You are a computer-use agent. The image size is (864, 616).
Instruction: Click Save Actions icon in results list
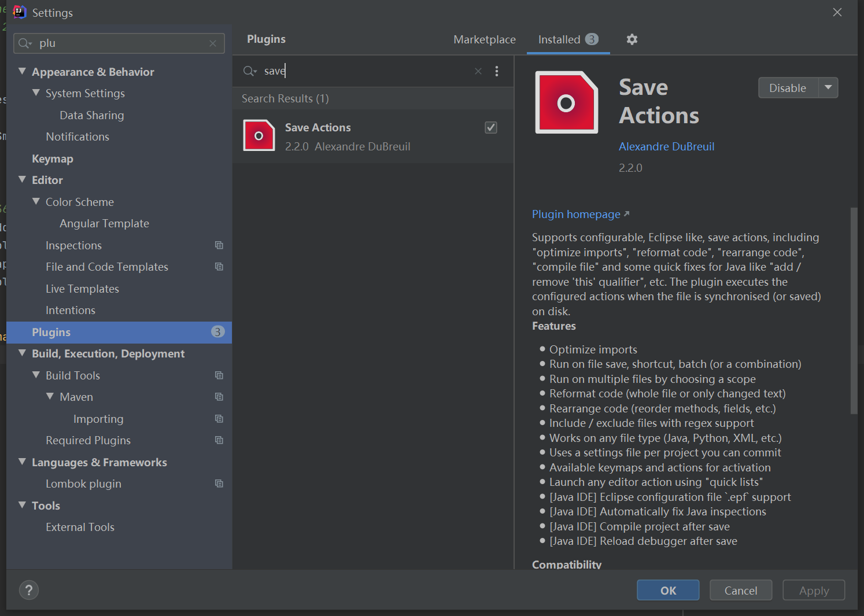[x=259, y=135]
